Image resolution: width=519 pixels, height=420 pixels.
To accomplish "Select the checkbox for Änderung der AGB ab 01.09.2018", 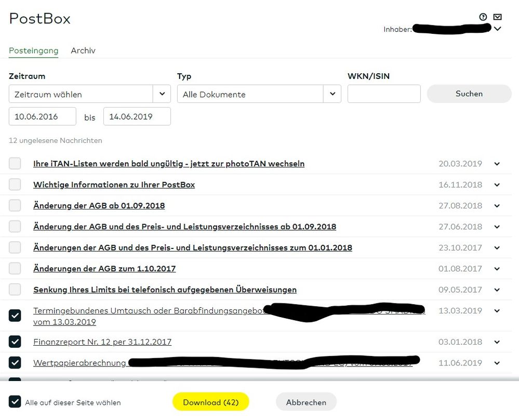I will point(15,205).
